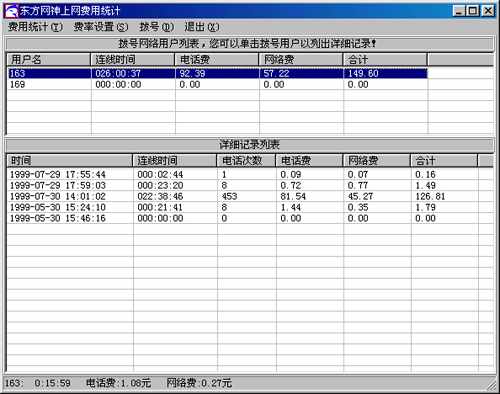Click 连线时间 header in user list
The height and width of the screenshot is (394, 500).
pos(133,60)
